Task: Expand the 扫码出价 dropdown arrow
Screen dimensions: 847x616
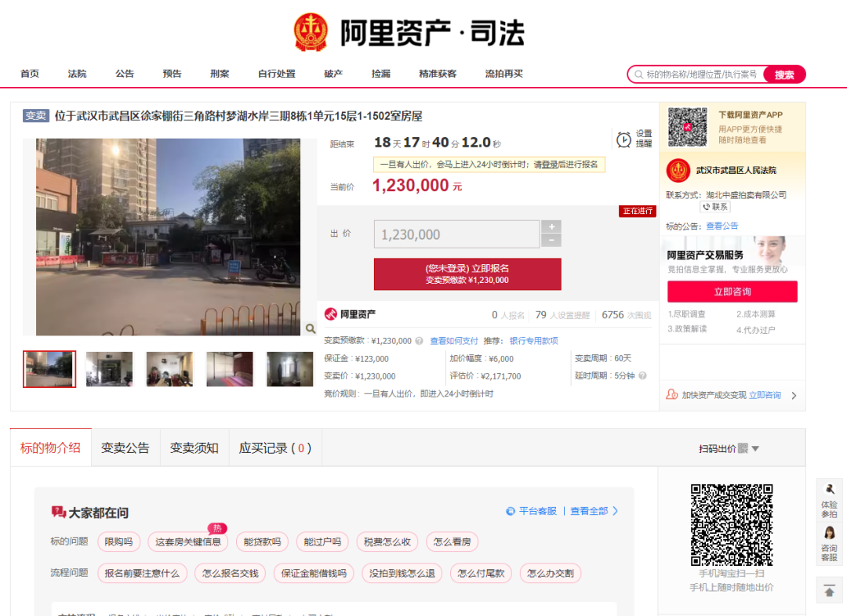Action: coord(755,448)
